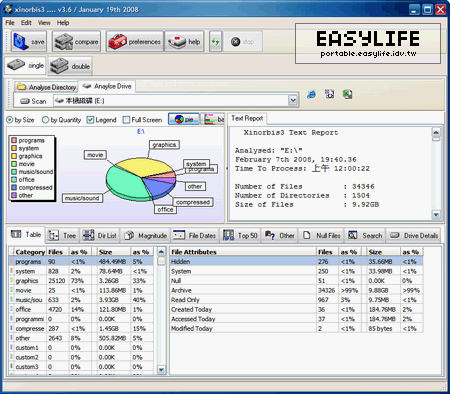Switch to single drive mode

26,65
